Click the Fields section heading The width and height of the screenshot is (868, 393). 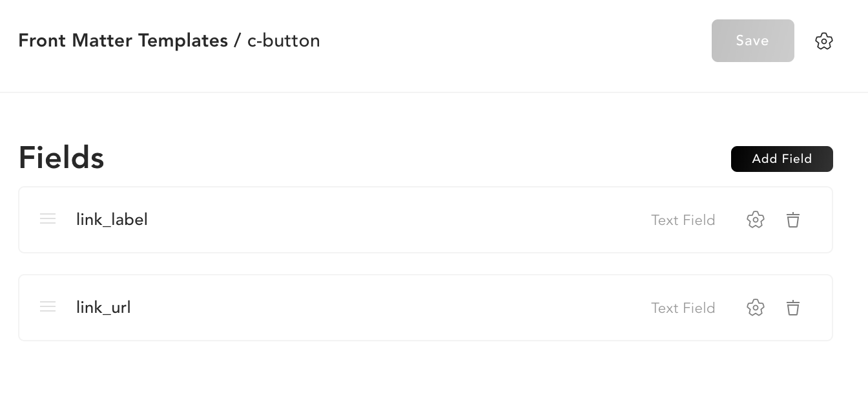coord(61,157)
